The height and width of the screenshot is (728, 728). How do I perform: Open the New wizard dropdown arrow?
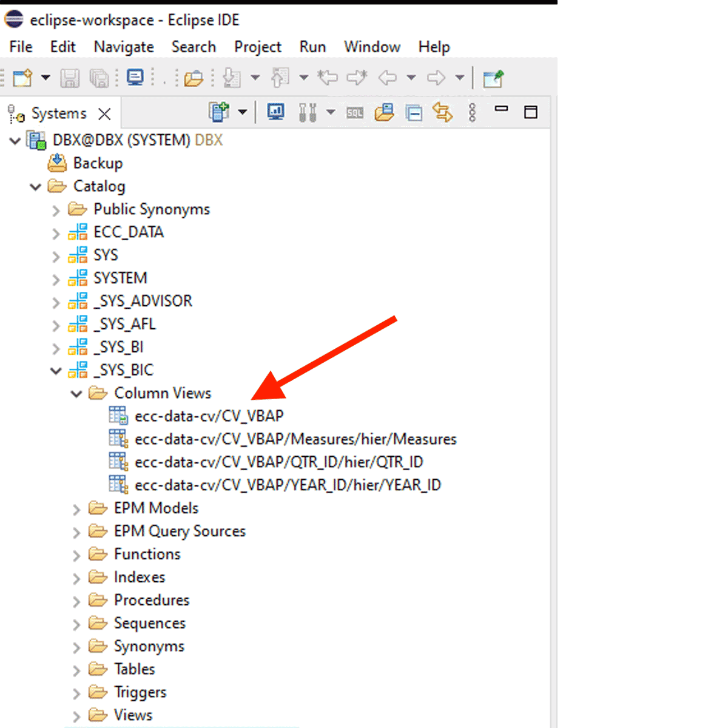(45, 78)
